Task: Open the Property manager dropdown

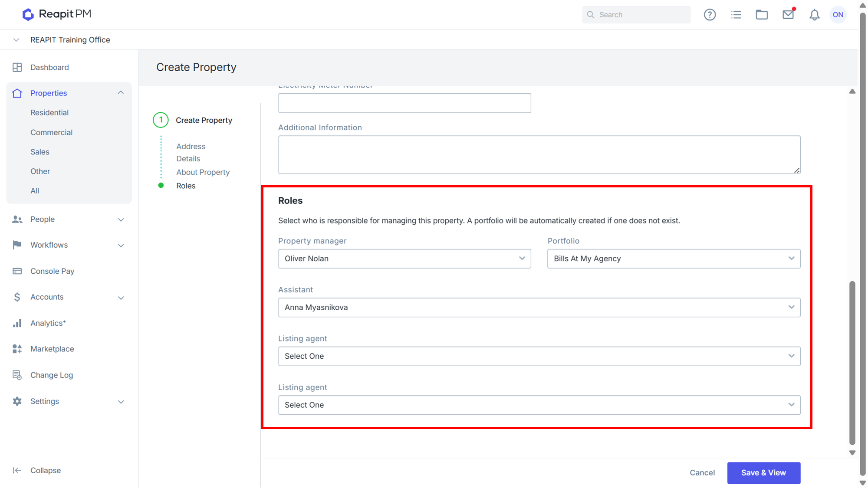Action: (x=404, y=259)
